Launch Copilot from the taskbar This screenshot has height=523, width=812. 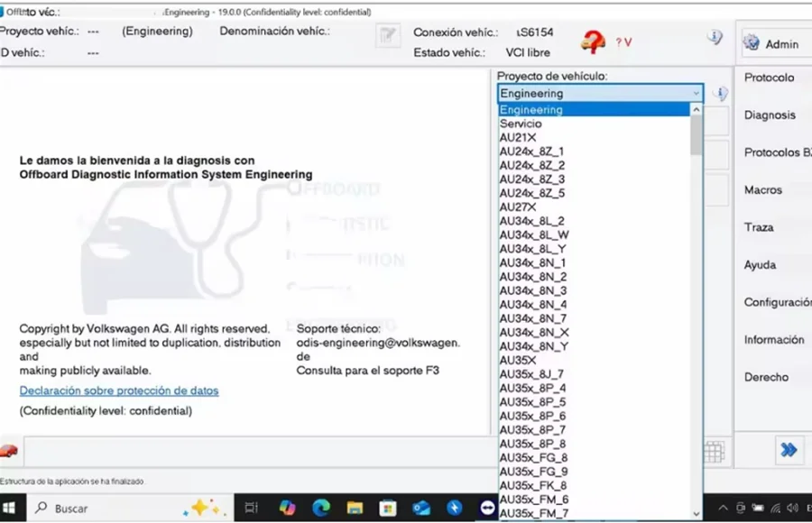click(x=287, y=508)
